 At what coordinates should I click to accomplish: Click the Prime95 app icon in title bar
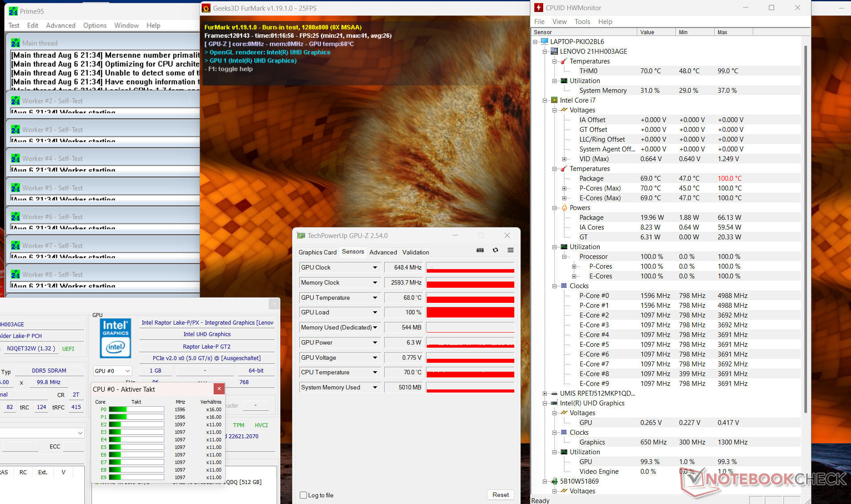[13, 11]
